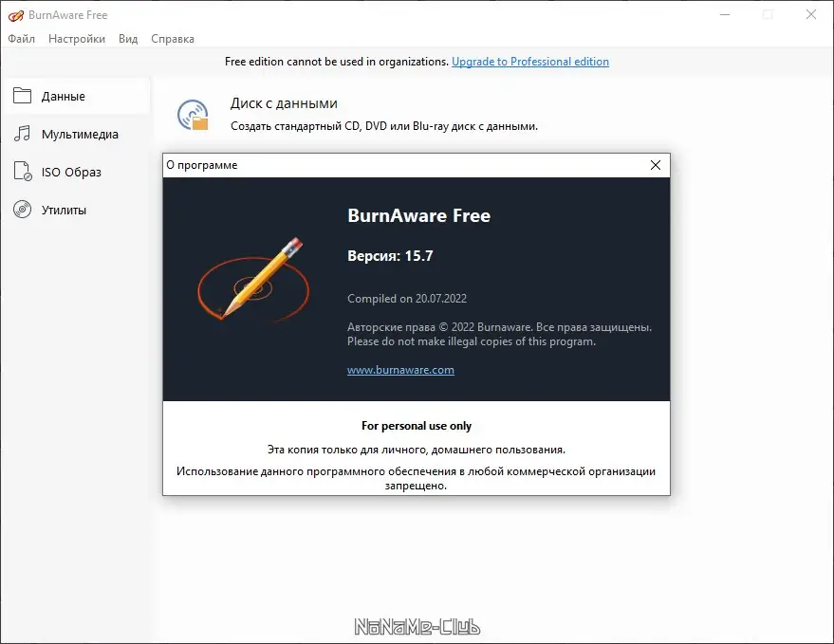Click the Авторские права © 2022 Burnaware line
Screen dimensions: 834x644
(x=499, y=327)
